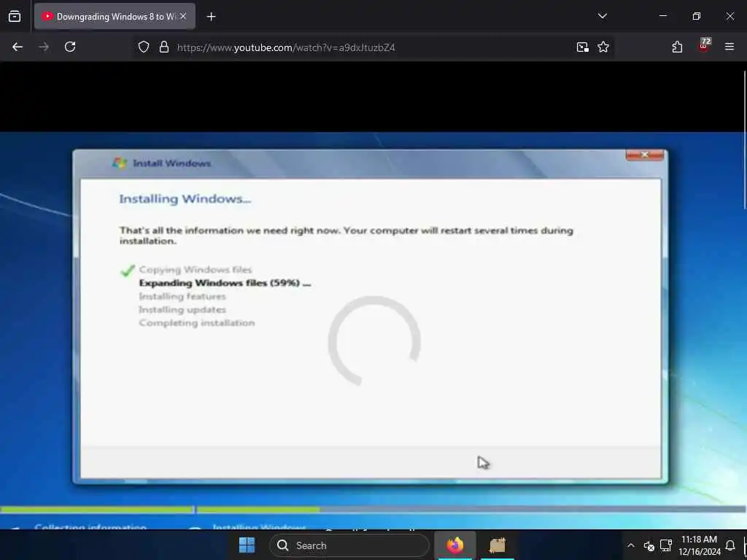Click the "Installing Windows..." heading

pos(185,198)
